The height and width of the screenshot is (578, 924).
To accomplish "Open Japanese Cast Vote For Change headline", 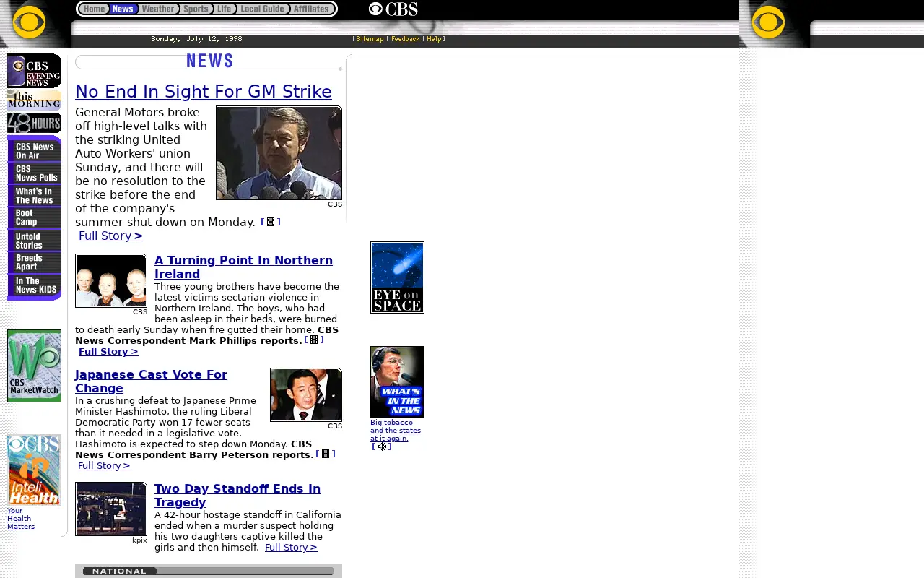I will click(x=151, y=381).
